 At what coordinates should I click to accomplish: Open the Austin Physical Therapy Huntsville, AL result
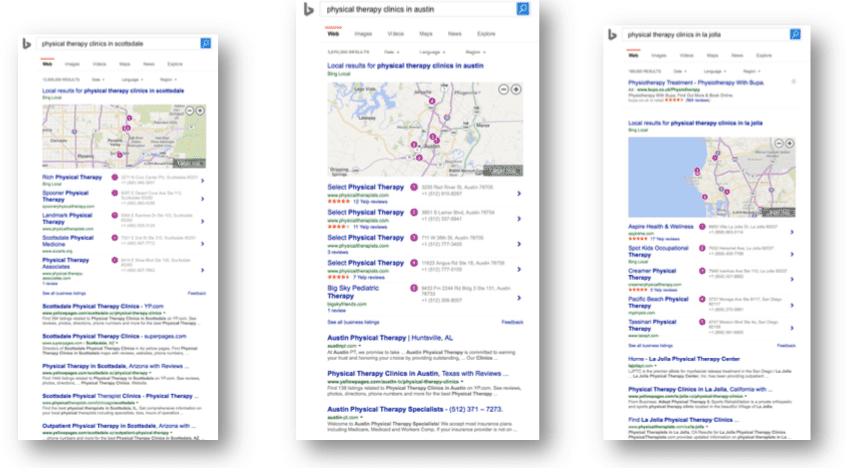[x=390, y=338]
